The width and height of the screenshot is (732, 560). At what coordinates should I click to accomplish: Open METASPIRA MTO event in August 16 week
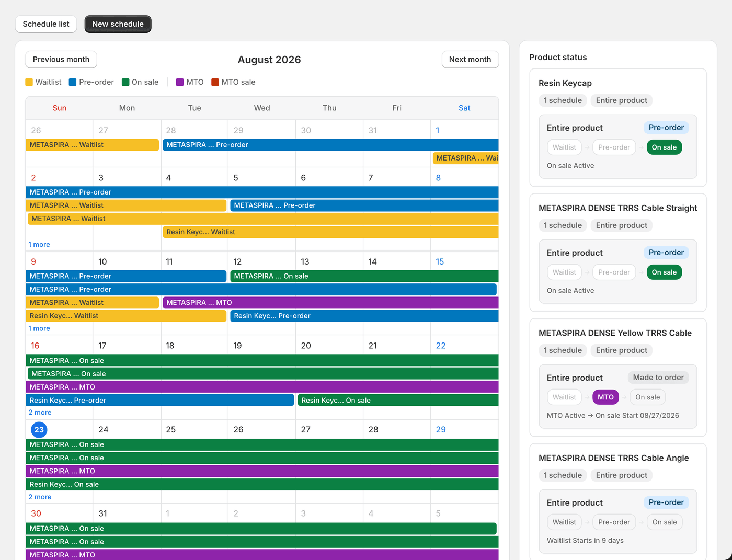pyautogui.click(x=262, y=387)
